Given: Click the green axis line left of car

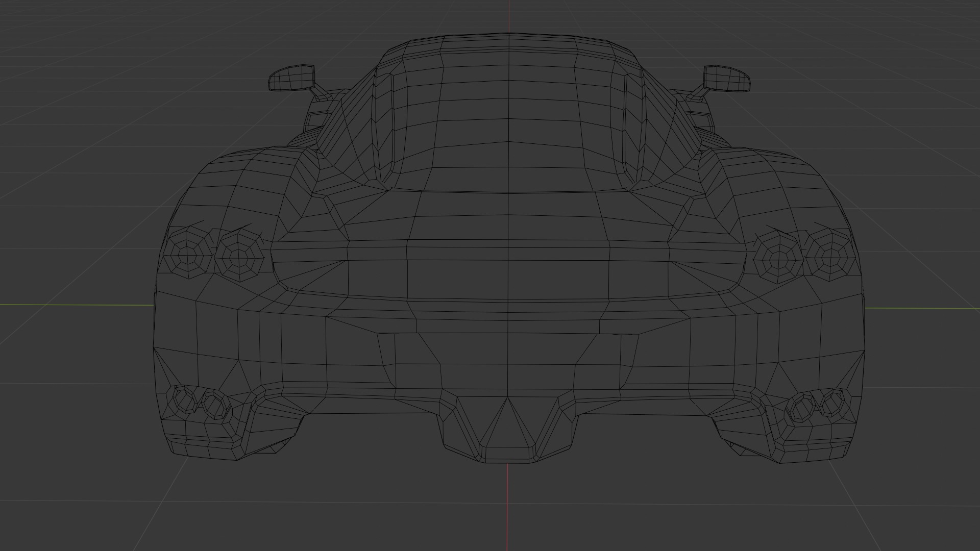Looking at the screenshot, I should (x=77, y=306).
